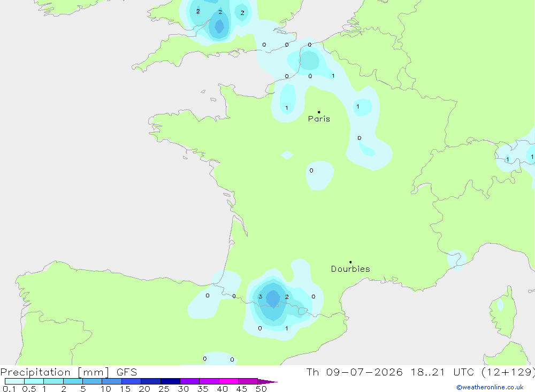Click the purple arrow tip beyond 50
The height and width of the screenshot is (392, 535).
pos(267,381)
